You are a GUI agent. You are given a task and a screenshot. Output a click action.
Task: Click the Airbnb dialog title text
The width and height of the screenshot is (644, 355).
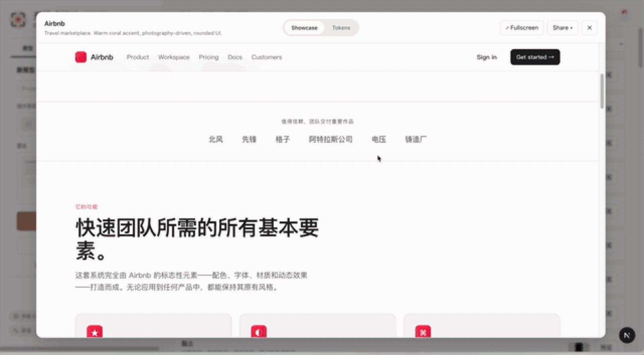[x=55, y=23]
